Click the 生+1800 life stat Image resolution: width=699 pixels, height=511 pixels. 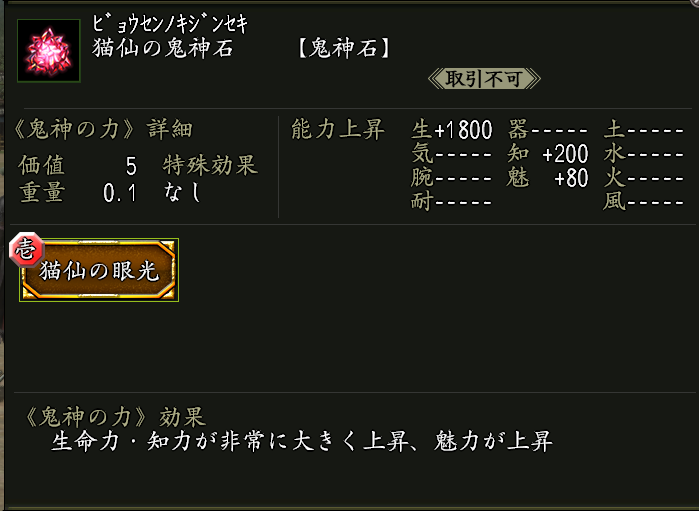coord(452,130)
